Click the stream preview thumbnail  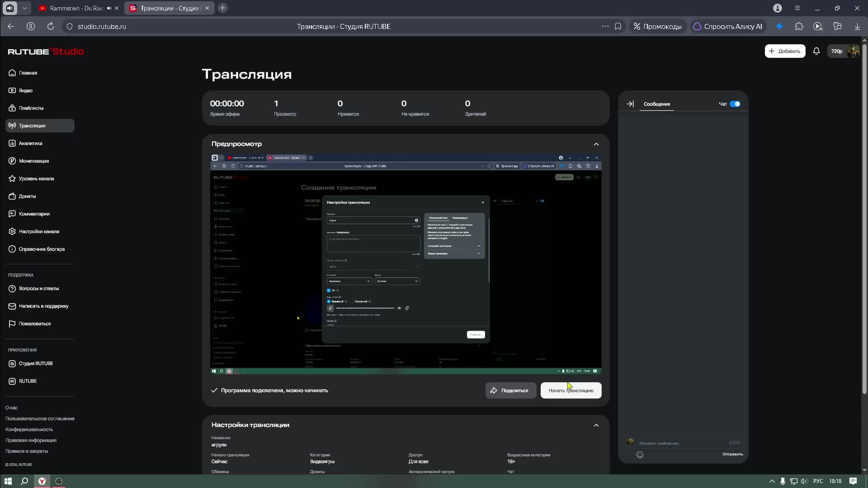406,264
